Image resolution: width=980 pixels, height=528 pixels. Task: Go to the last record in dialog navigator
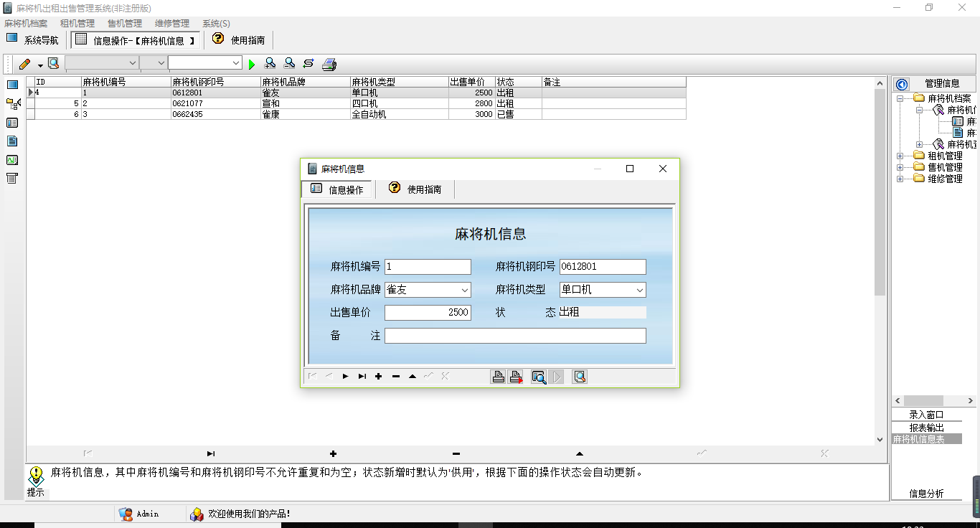tap(362, 377)
